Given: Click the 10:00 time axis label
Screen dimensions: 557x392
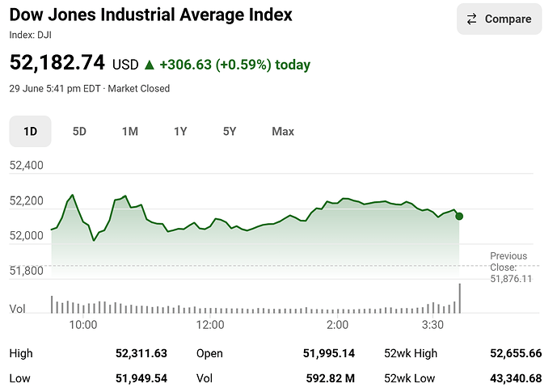Looking at the screenshot, I should point(83,325).
